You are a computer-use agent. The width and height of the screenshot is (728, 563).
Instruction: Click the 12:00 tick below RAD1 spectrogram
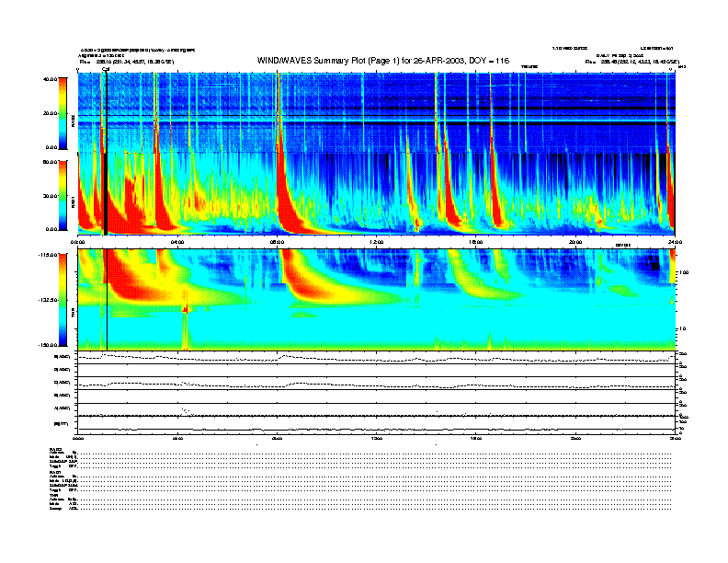tap(377, 242)
